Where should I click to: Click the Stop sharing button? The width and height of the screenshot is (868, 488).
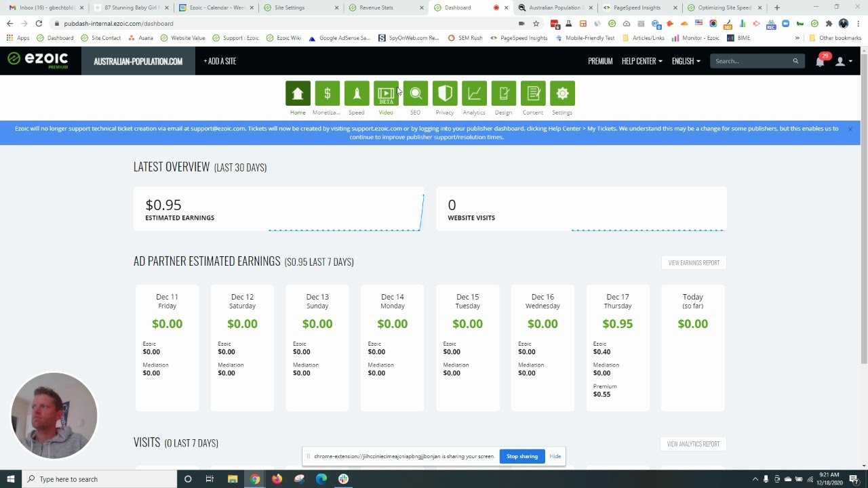point(521,456)
